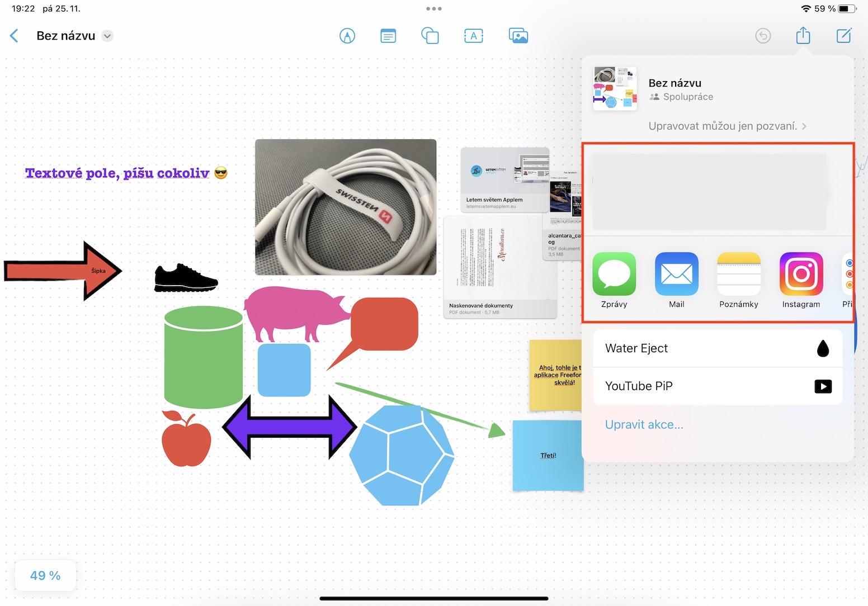Screen dimensions: 868x606
Task: Tap the share icon in toolbar
Action: coord(803,35)
